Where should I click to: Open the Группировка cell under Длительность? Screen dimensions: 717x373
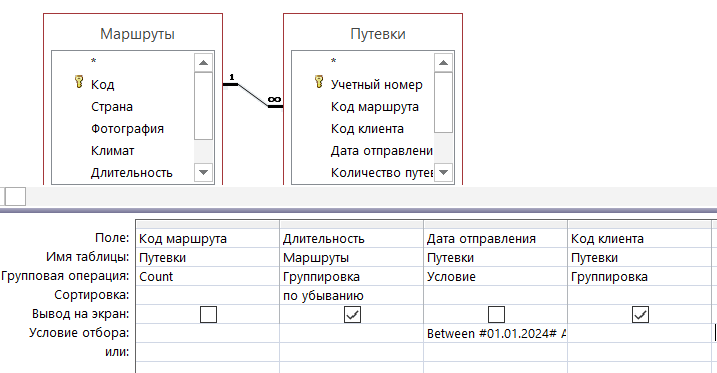tap(352, 276)
